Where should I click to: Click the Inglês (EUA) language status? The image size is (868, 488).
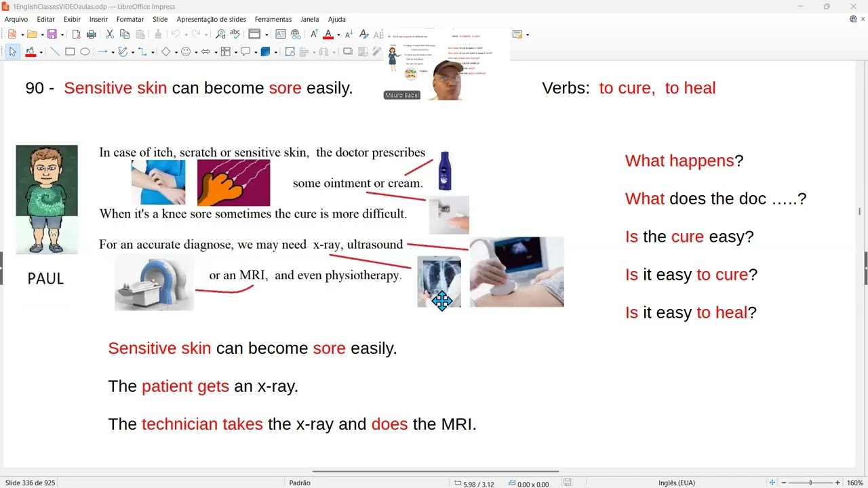(676, 483)
